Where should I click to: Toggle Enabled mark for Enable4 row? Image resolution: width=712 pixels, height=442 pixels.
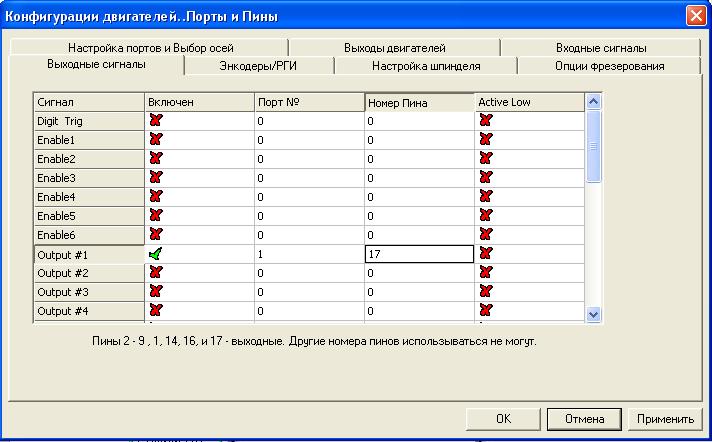click(x=156, y=196)
